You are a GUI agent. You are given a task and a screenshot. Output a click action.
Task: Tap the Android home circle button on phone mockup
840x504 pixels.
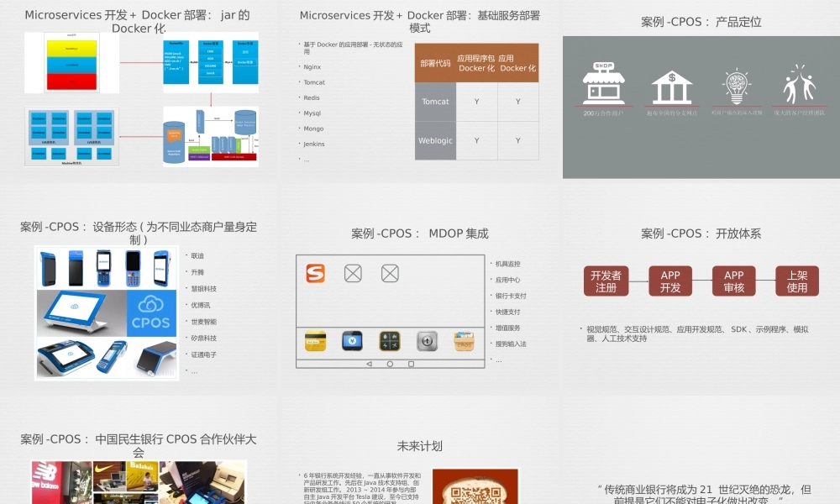[x=390, y=364]
